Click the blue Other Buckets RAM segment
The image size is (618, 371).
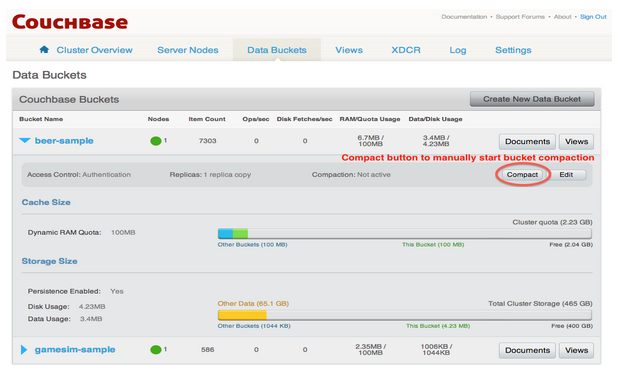point(225,233)
